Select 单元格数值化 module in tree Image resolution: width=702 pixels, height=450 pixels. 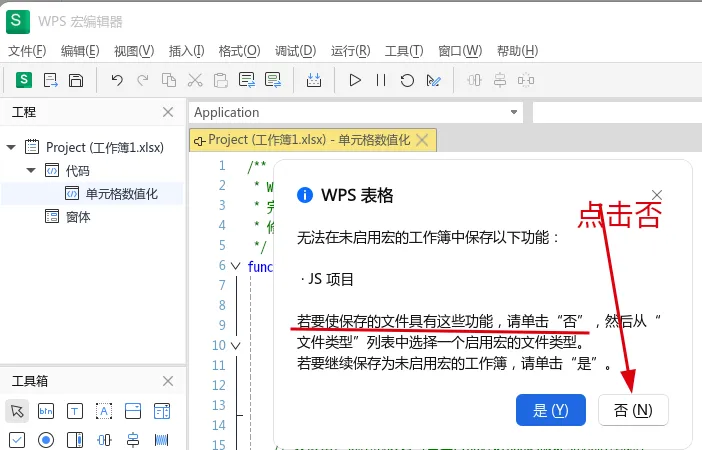coord(121,194)
